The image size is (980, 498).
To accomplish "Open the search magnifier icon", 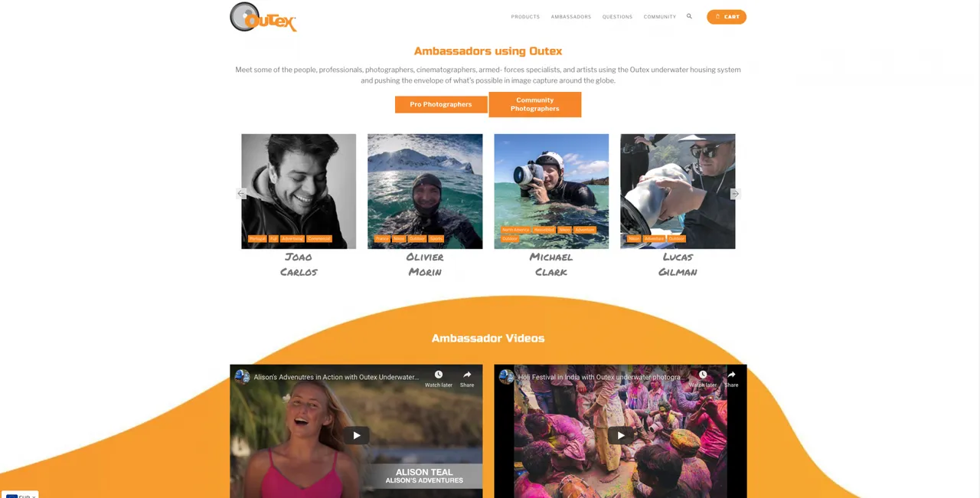I will (689, 16).
